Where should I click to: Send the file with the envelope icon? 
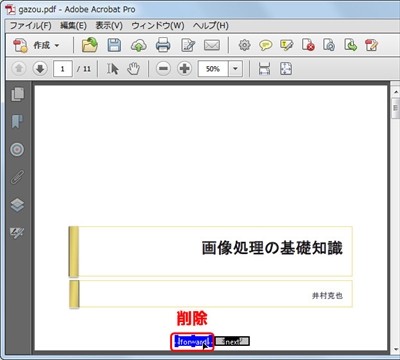click(212, 45)
